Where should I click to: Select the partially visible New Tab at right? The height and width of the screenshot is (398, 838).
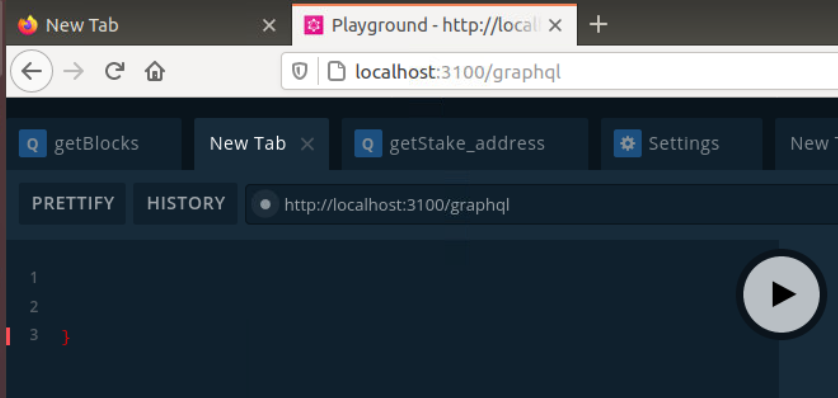coord(807,144)
